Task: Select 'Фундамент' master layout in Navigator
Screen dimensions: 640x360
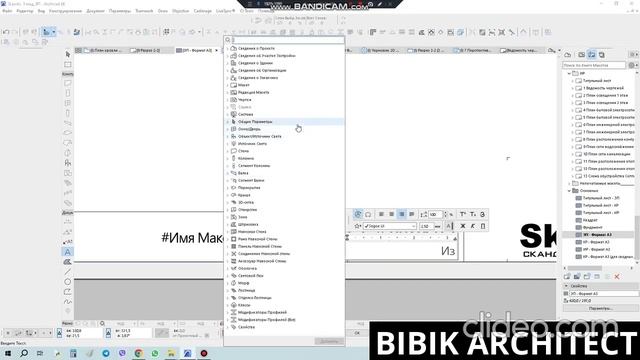Action: click(592, 227)
